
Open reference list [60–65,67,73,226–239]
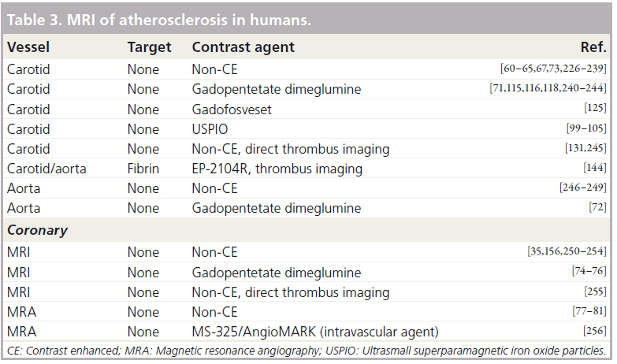[x=553, y=69]
